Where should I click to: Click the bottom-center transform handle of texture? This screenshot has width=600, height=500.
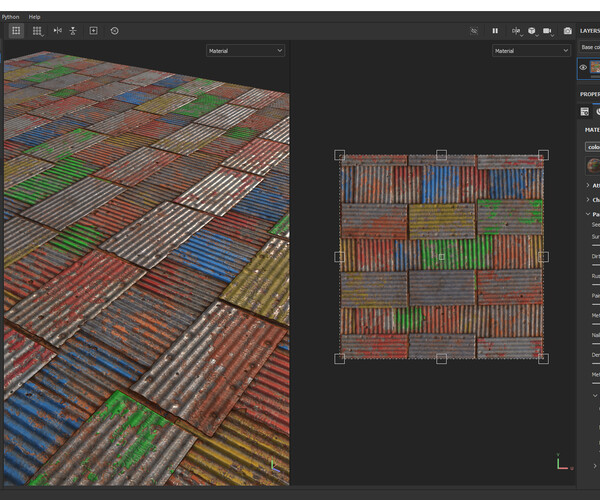pos(441,359)
